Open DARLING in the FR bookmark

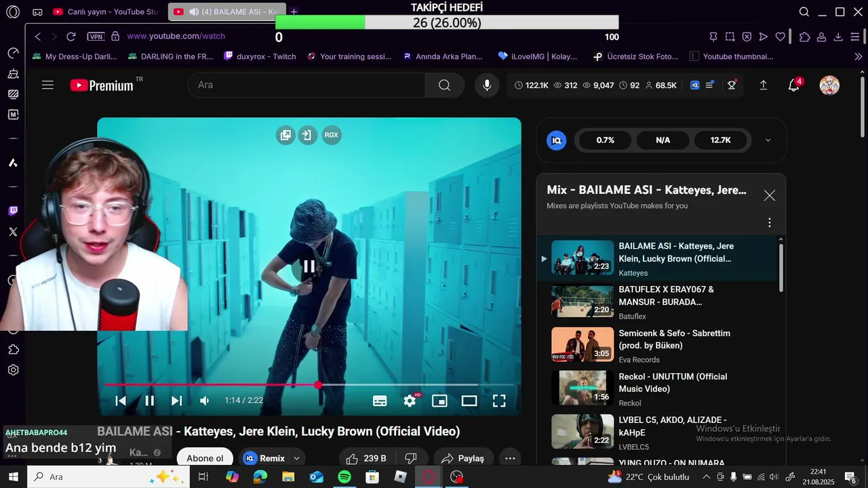click(171, 56)
